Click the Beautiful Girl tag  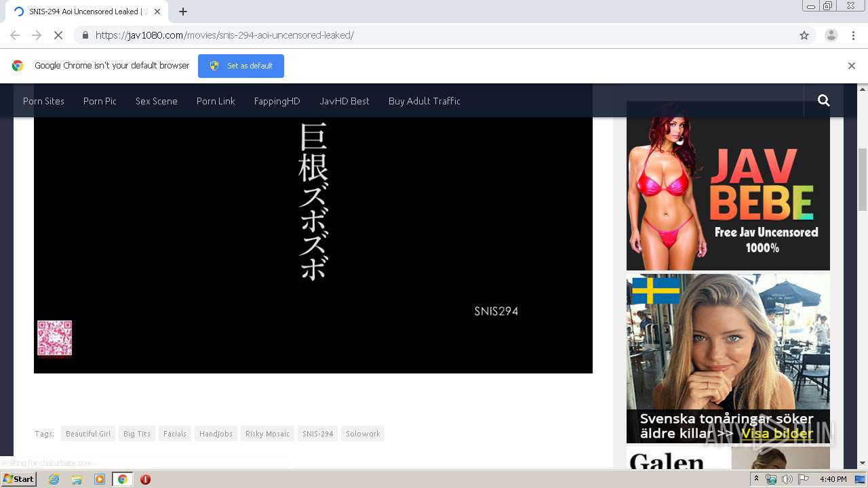tap(88, 434)
